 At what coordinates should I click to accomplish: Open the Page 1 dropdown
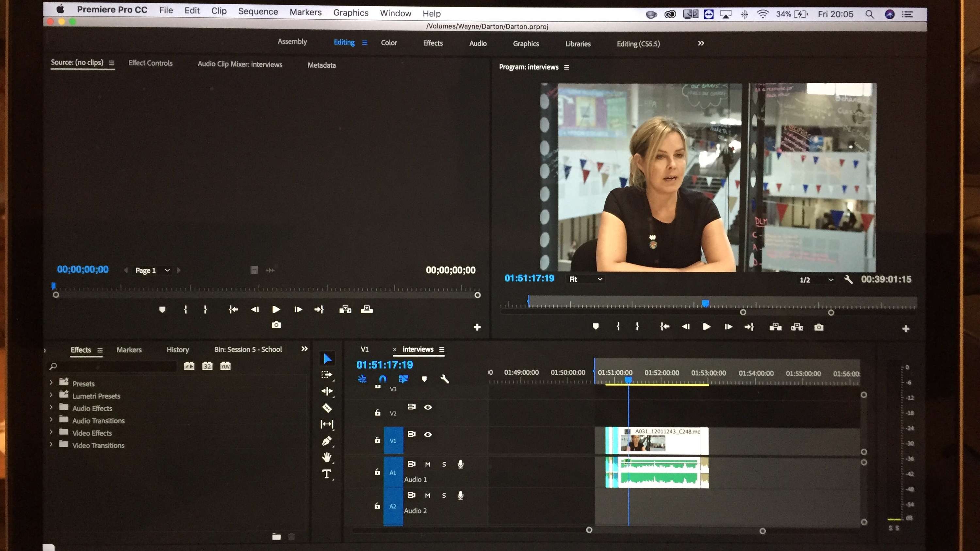tap(152, 270)
